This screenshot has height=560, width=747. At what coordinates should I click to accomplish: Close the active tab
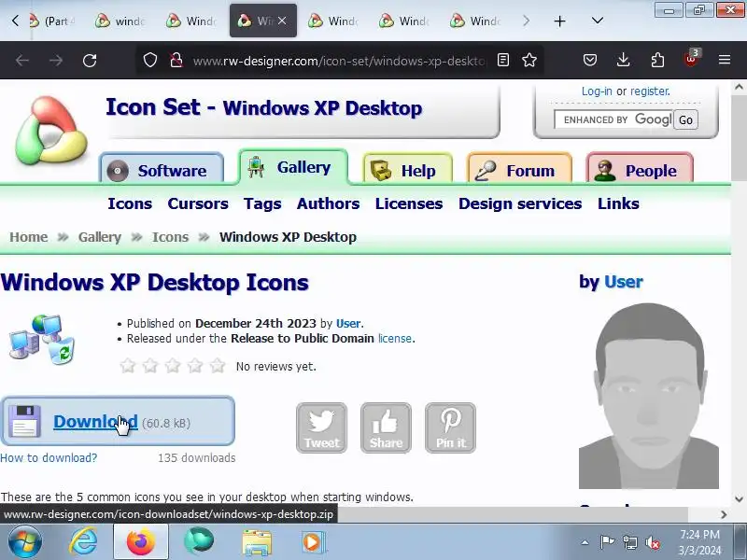tap(282, 21)
